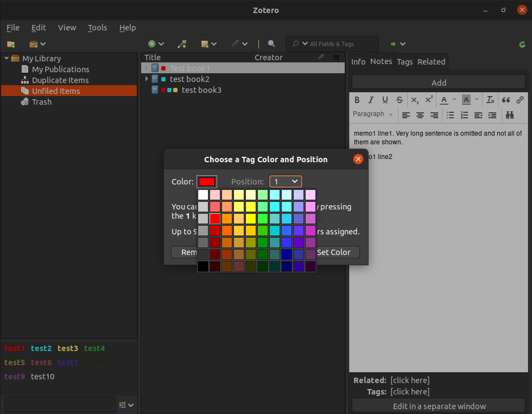Screen dimensions: 532x414
Task: Switch to the Related tab
Action: [x=431, y=62]
